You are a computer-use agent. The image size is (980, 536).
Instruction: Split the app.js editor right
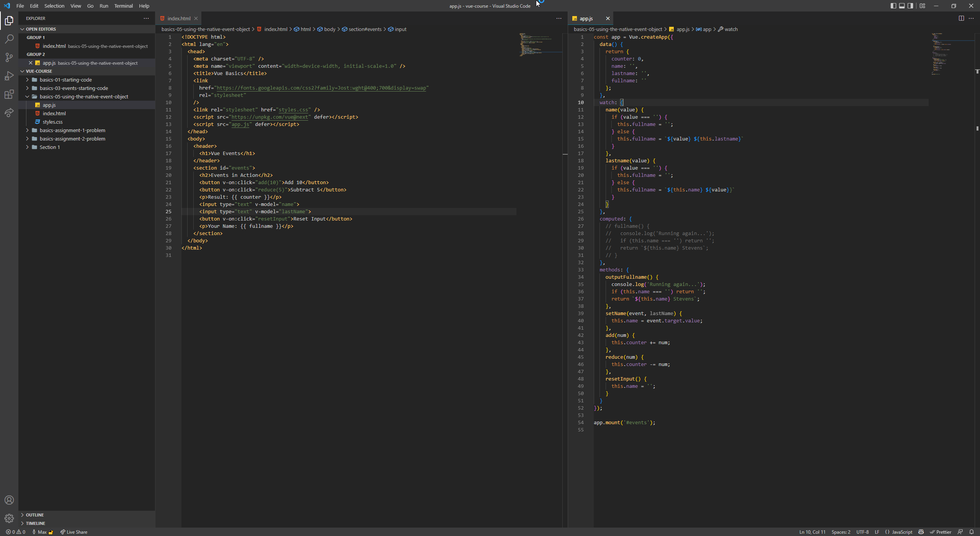point(961,18)
